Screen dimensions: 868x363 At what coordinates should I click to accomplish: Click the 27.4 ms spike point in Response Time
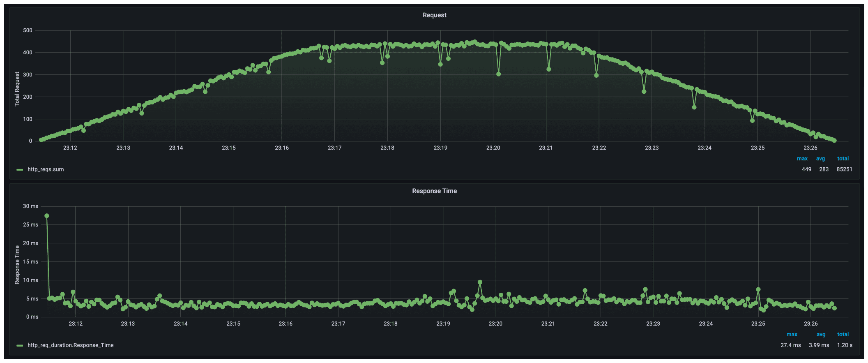click(x=47, y=216)
